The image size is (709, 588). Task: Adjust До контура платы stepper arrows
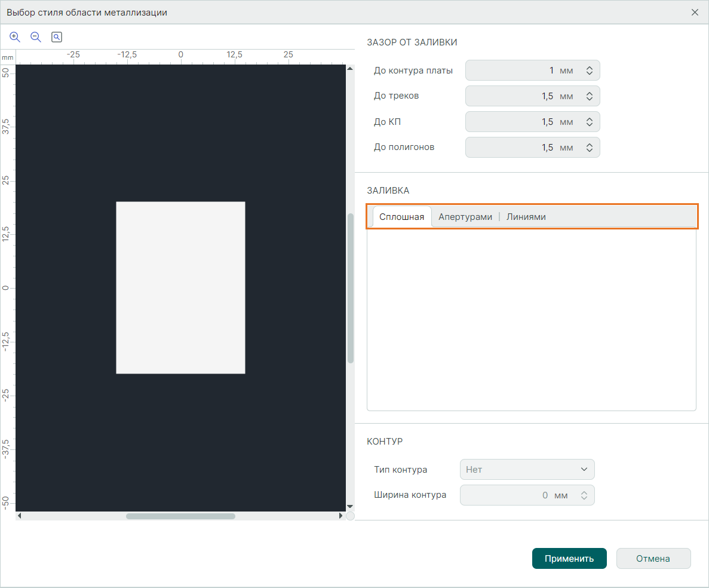(x=589, y=71)
